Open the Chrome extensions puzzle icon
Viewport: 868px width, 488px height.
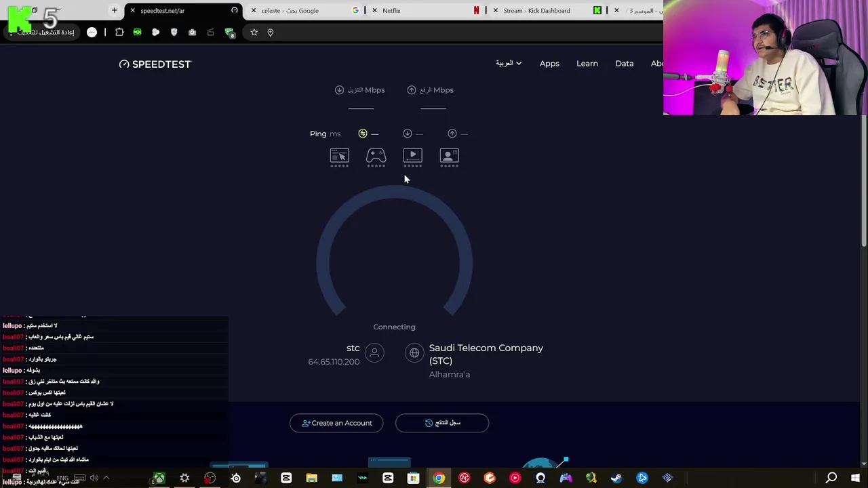pyautogui.click(x=119, y=32)
